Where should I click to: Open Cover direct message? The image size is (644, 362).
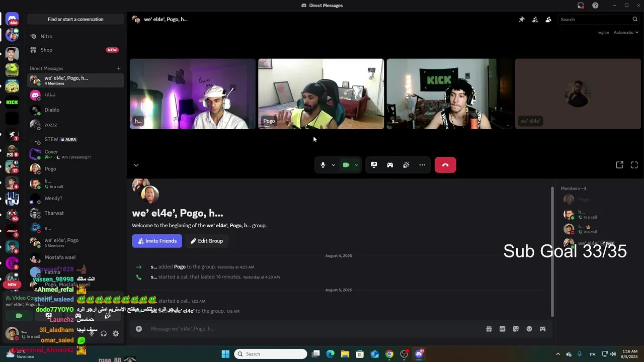coord(75,154)
